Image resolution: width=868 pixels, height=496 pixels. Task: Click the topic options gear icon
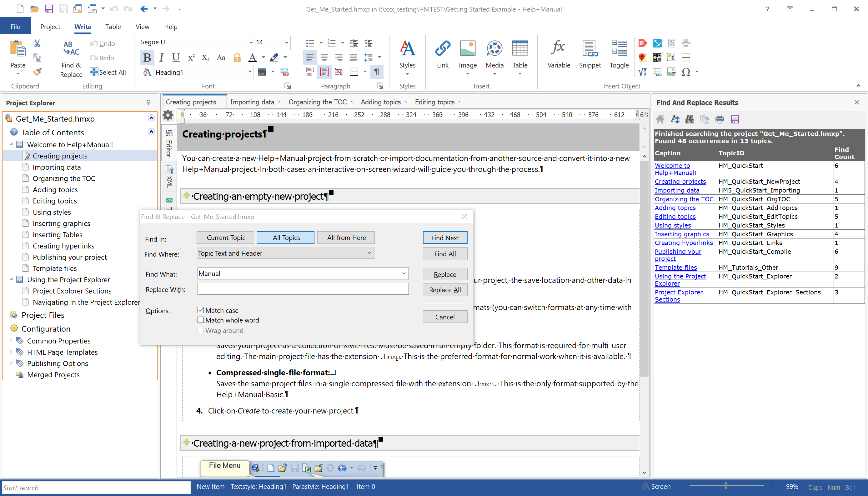[168, 115]
